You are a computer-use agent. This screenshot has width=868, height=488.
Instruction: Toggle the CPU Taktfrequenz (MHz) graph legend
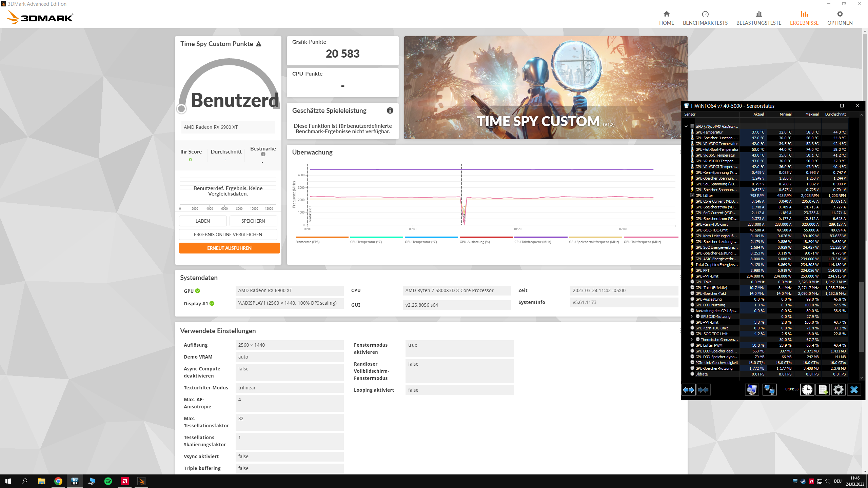[x=532, y=242]
